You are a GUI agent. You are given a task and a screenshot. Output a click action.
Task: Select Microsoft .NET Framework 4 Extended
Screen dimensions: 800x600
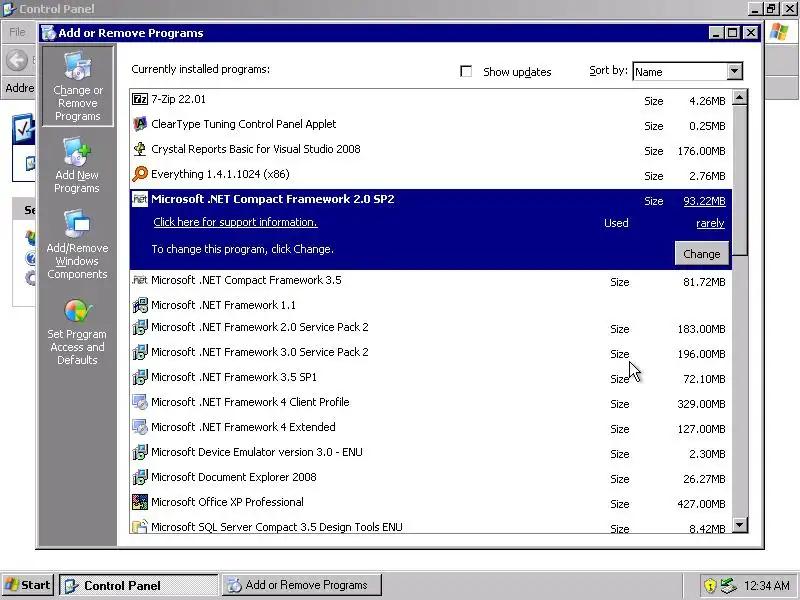click(431, 428)
